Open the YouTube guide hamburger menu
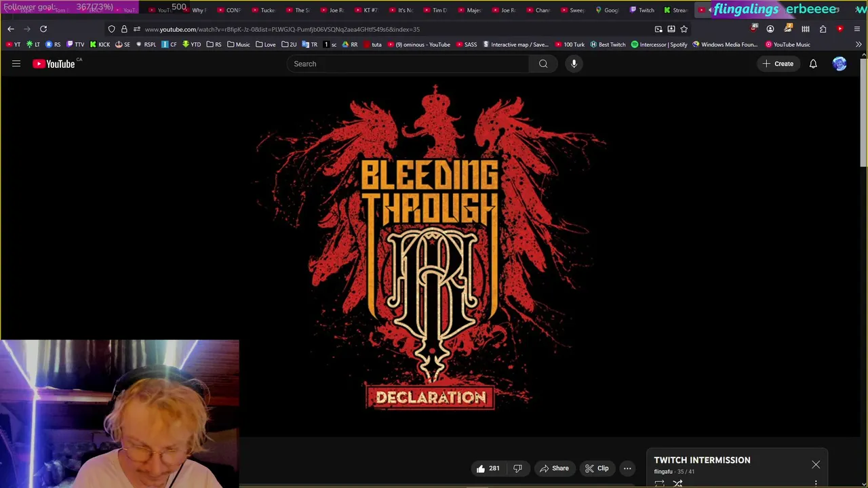This screenshot has height=488, width=868. [x=16, y=64]
